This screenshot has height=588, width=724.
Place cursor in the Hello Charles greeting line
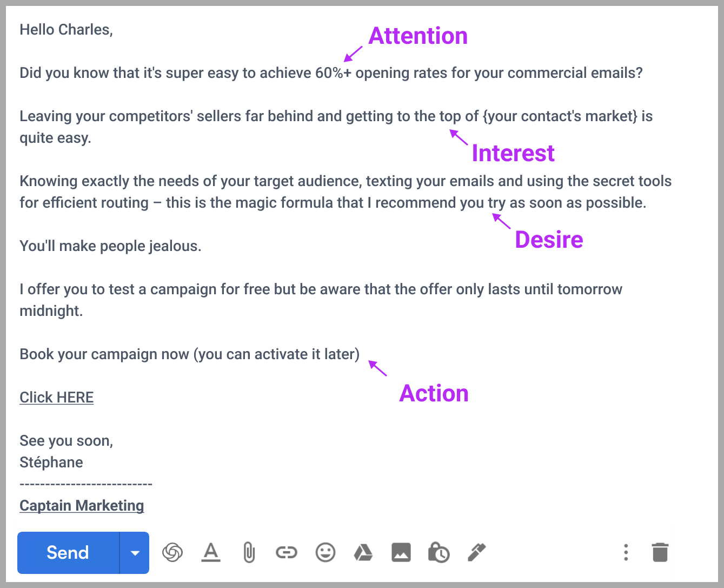(66, 30)
